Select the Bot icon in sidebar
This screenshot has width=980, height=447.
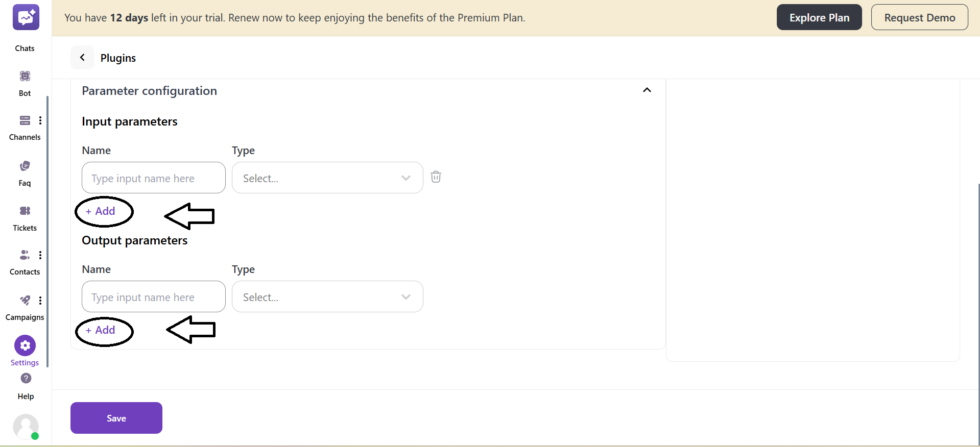(x=25, y=76)
